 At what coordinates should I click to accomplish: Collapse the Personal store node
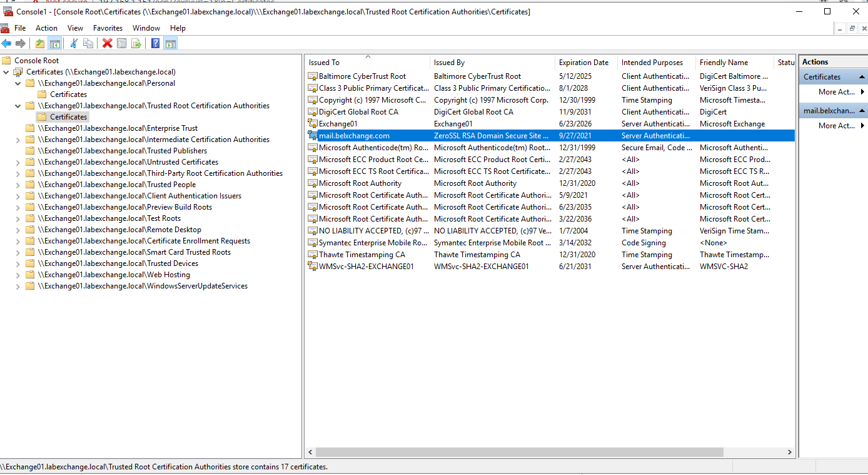[x=18, y=83]
